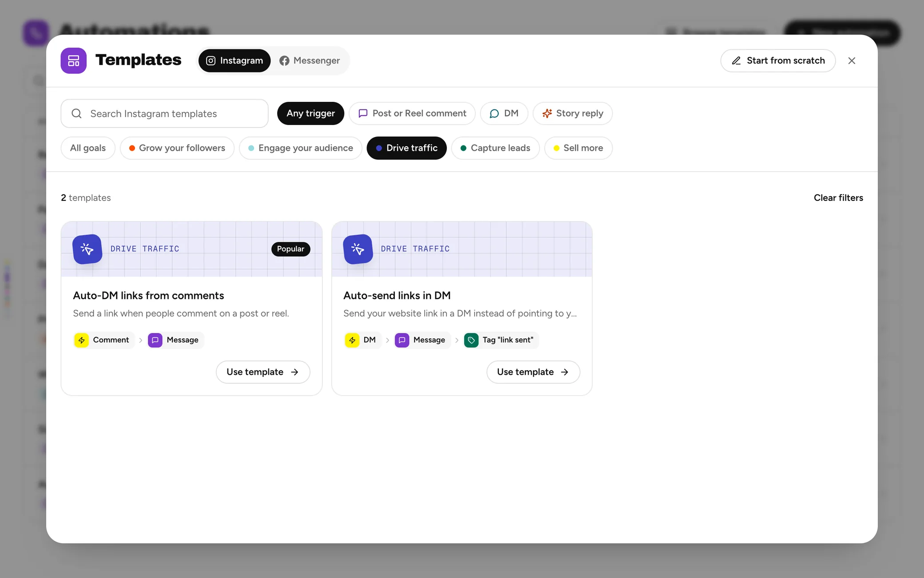Click the Instagram logo icon in tab
Screen dimensions: 924x578
pyautogui.click(x=211, y=60)
